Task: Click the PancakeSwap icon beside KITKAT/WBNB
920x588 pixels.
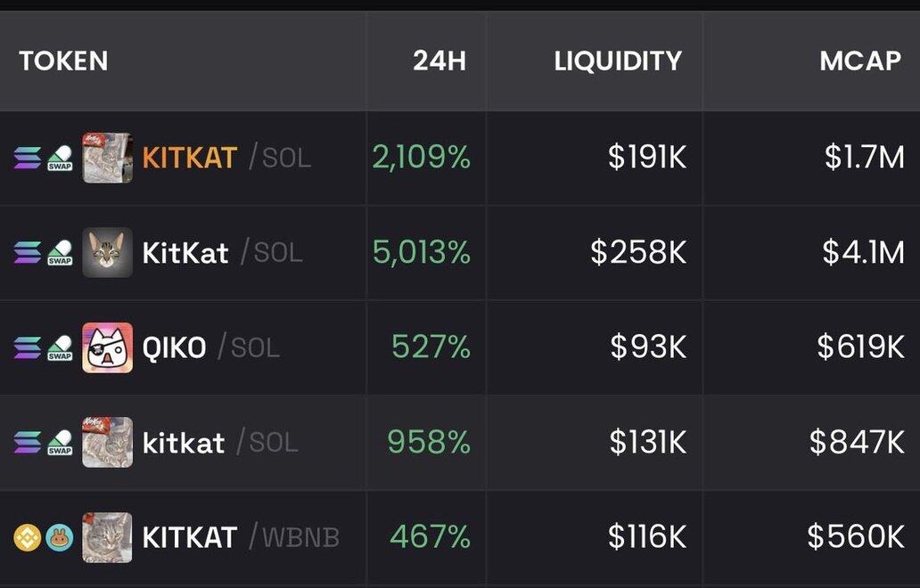Action: 60,537
